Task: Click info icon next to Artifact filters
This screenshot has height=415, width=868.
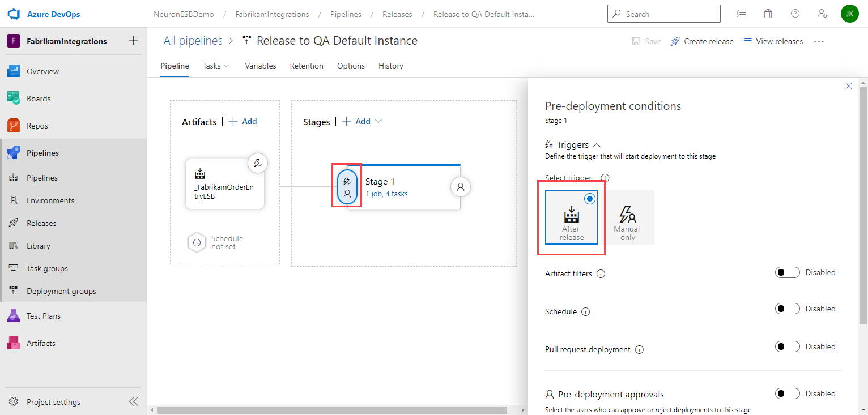Action: click(601, 273)
